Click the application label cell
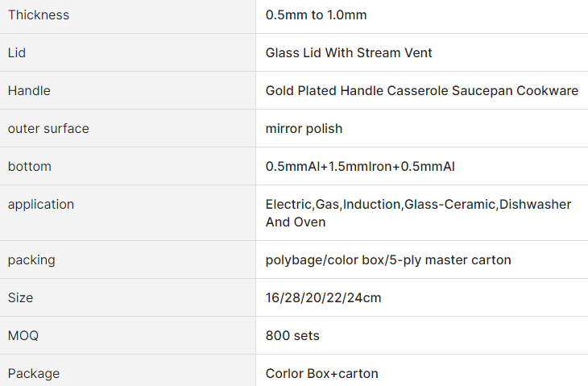Viewport: 588px width, 386px height. (x=41, y=205)
